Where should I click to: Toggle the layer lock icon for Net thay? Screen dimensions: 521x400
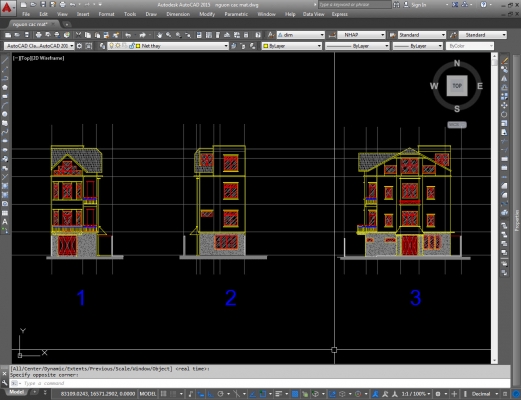pos(132,46)
